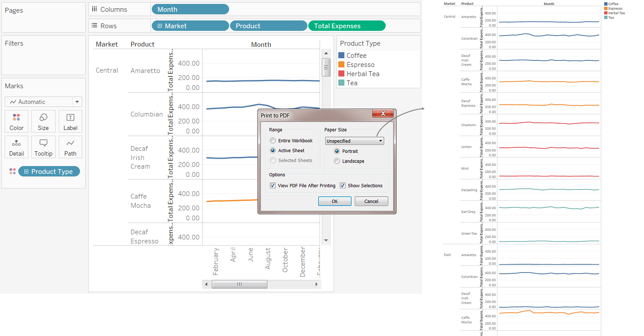
Task: Choose the Landscape orientation option
Action: pos(337,161)
